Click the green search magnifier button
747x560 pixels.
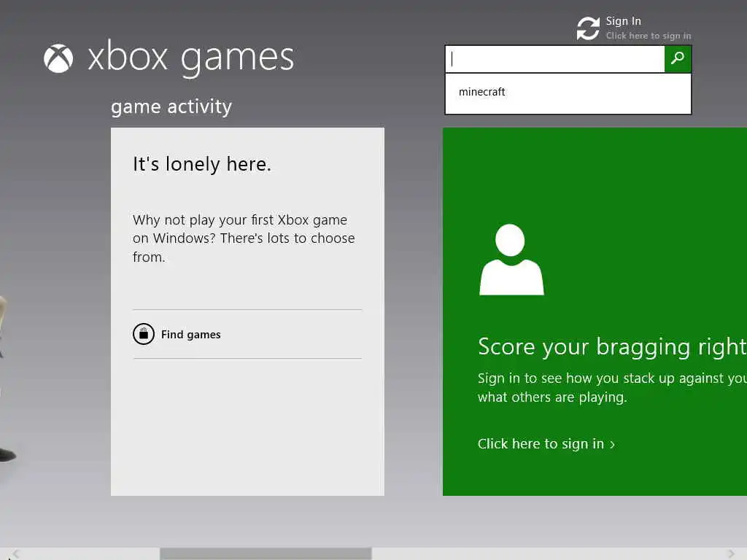coord(678,58)
